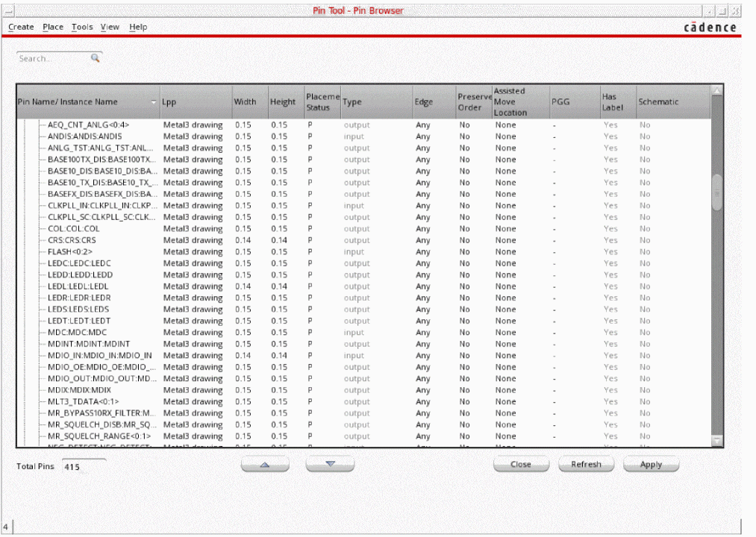Select the LEDT:LEDT:LEDT pin row
Image resolution: width=756 pixels, height=537 pixels.
pyautogui.click(x=363, y=321)
